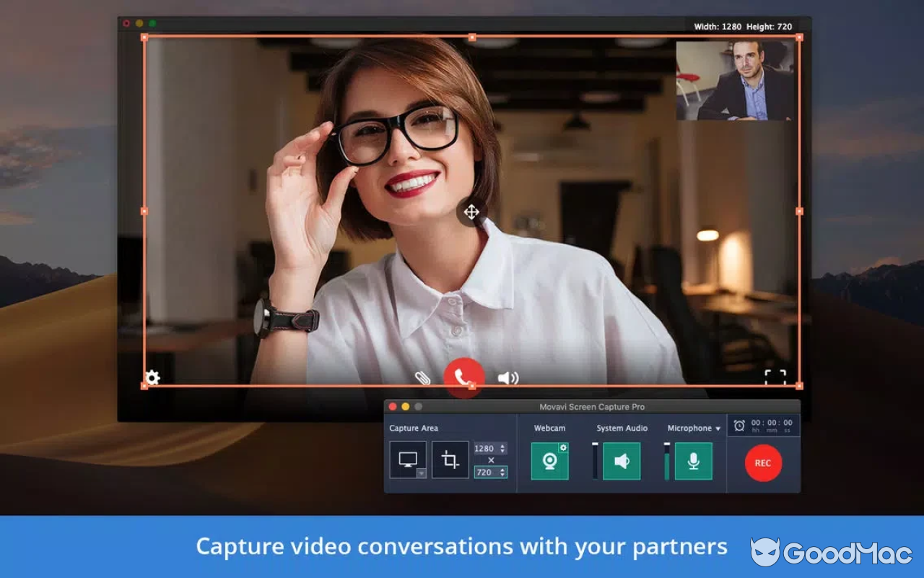Screen dimensions: 924x578
Task: Toggle the call window speaker icon
Action: point(509,376)
